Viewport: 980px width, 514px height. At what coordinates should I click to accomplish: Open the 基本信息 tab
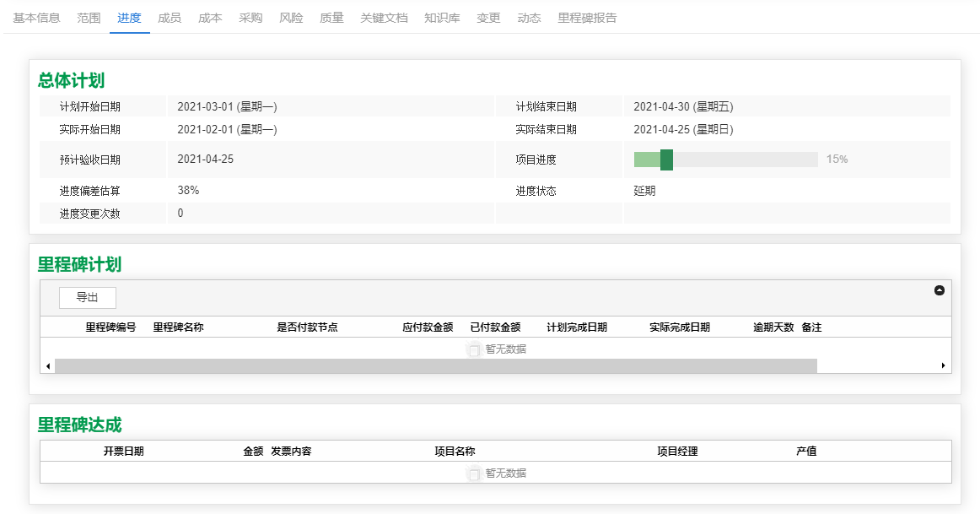(x=36, y=18)
